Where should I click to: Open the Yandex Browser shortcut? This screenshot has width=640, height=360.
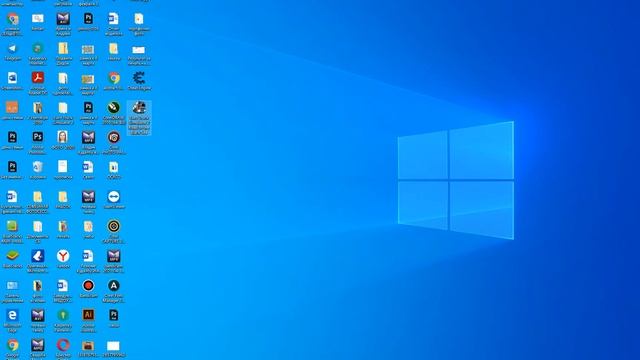tap(63, 256)
